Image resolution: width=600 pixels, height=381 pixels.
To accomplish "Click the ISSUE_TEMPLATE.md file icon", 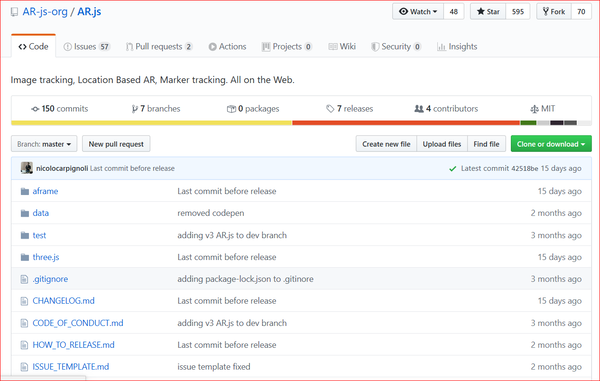I will pos(24,367).
